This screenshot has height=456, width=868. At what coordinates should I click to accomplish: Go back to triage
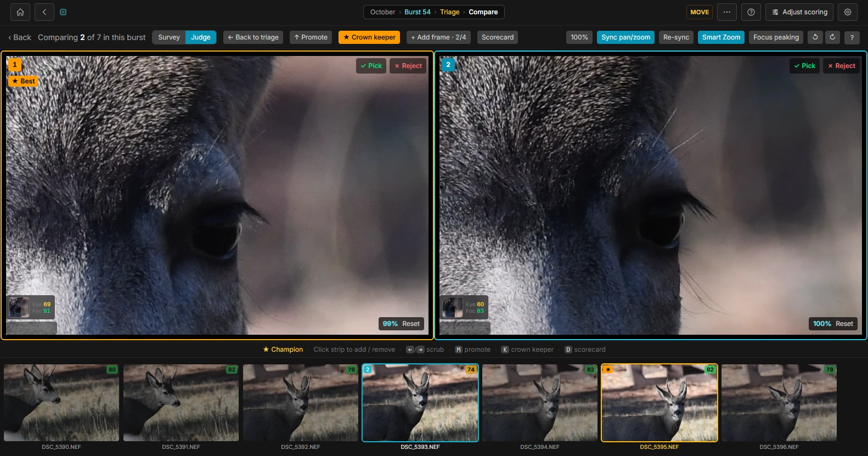[253, 37]
